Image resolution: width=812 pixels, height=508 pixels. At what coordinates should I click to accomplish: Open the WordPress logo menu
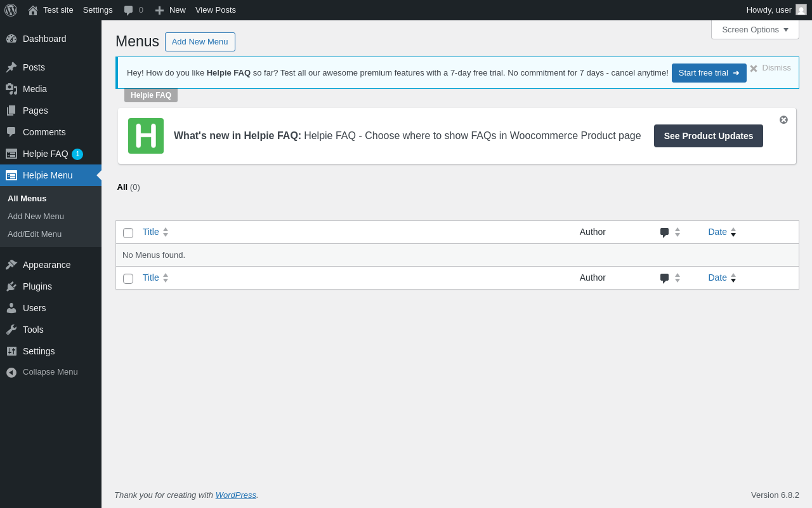point(11,10)
